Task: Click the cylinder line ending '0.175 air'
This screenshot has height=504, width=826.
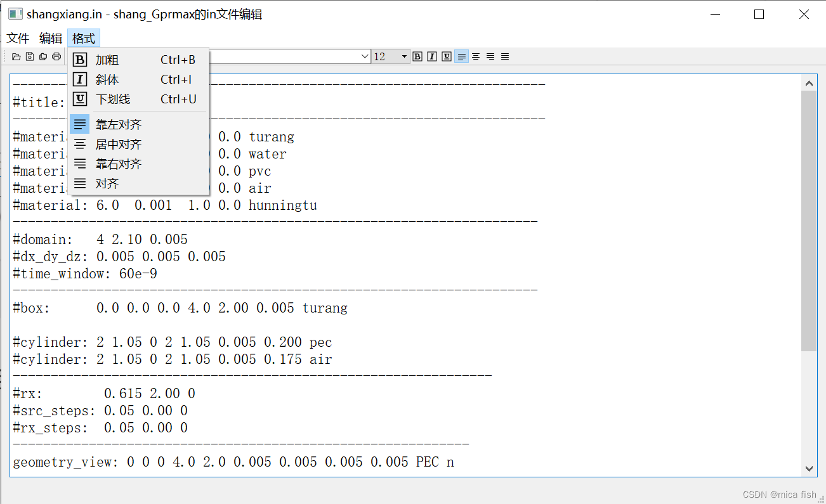Action: click(x=173, y=359)
